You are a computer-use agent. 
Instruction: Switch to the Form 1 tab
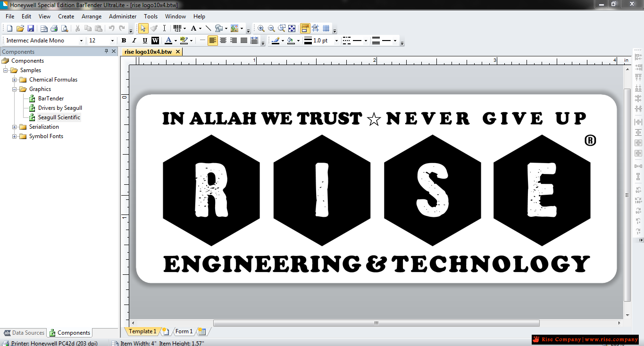(x=184, y=331)
